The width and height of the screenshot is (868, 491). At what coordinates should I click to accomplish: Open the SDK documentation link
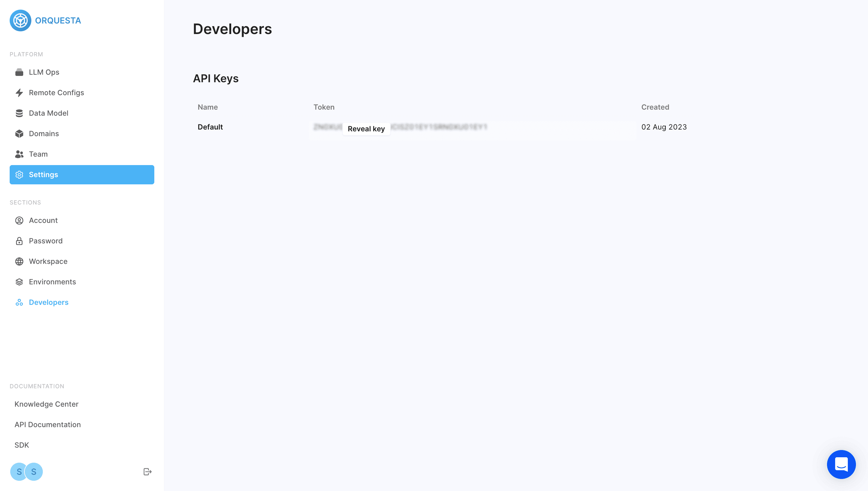[x=22, y=445]
